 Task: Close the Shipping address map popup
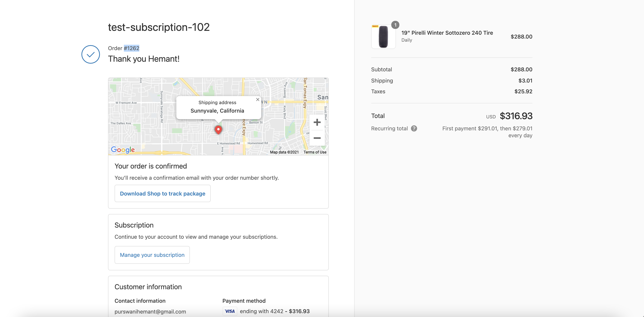[258, 99]
